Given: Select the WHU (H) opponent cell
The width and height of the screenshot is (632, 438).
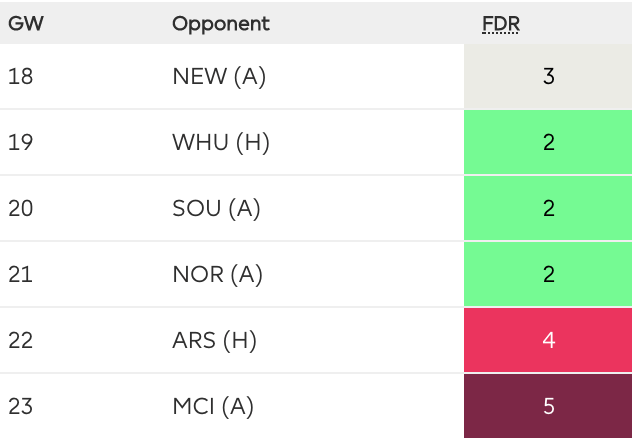Looking at the screenshot, I should 221,142.
